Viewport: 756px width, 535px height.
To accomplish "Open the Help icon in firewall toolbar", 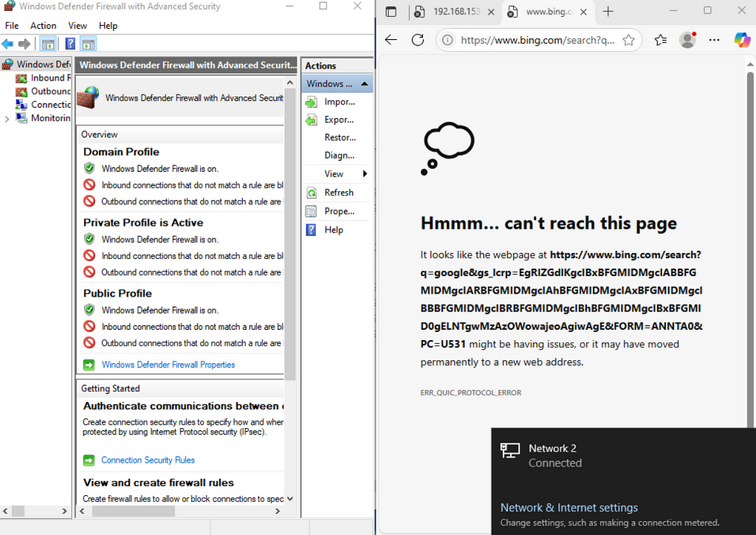I will pos(70,44).
